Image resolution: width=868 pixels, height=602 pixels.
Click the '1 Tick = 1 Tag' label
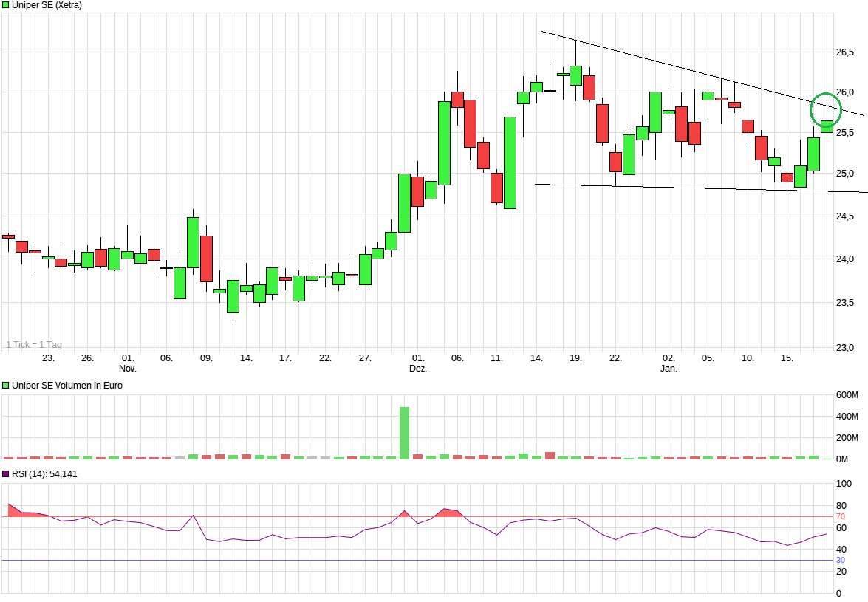pos(34,345)
